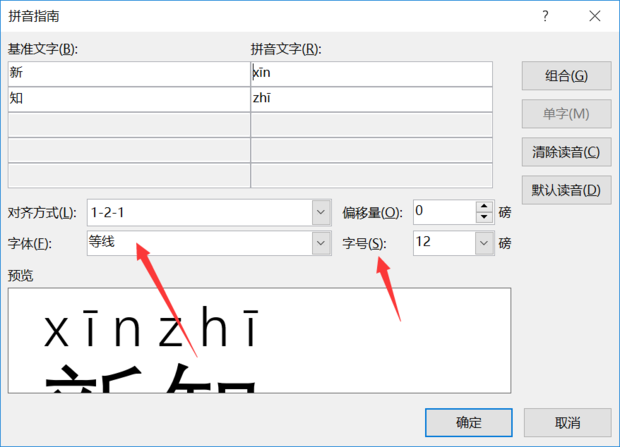
Task: Select the base text cell 新
Action: pyautogui.click(x=129, y=74)
